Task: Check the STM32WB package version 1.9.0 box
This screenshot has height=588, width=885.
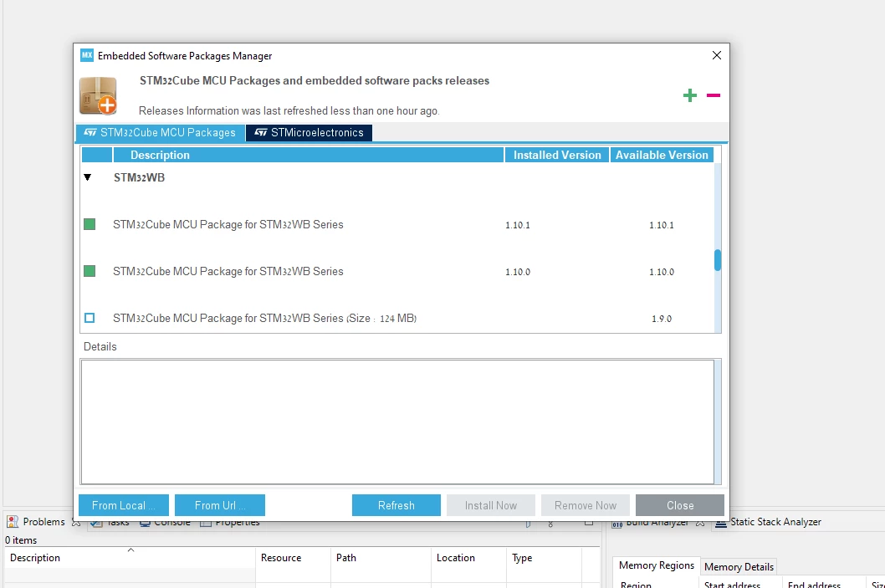Action: [x=90, y=319]
